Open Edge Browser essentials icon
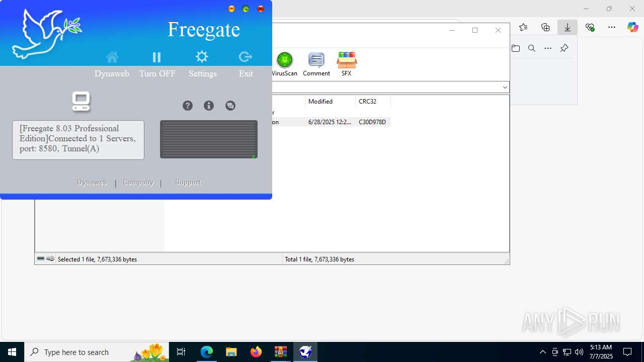The height and width of the screenshot is (362, 644). pos(590,27)
